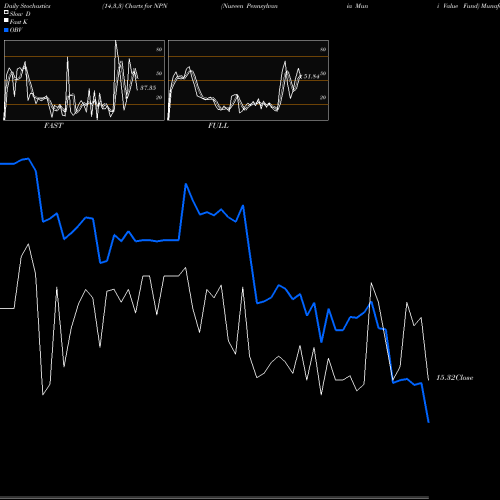The image size is (500, 500).
Task: Click the Slow D legend label
Action: pyautogui.click(x=20, y=14)
